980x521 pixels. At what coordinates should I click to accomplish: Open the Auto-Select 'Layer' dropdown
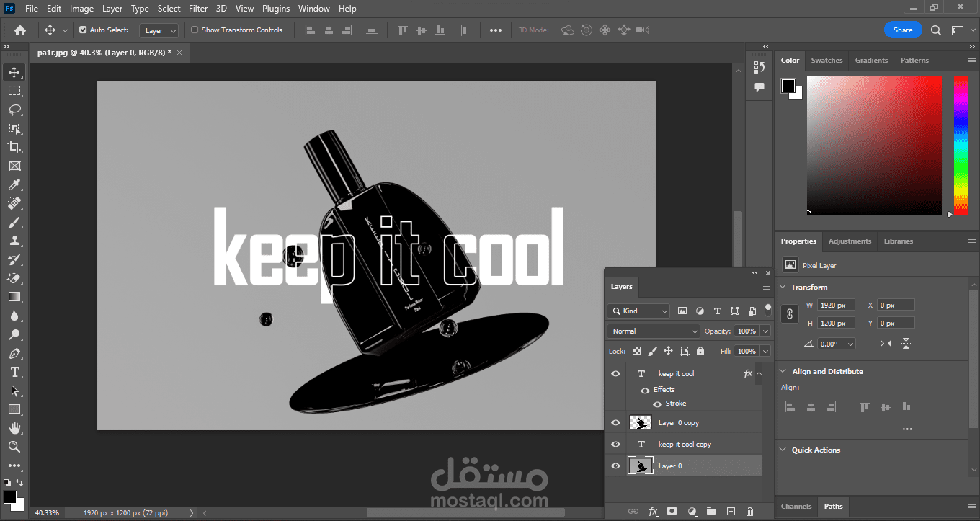coord(159,30)
